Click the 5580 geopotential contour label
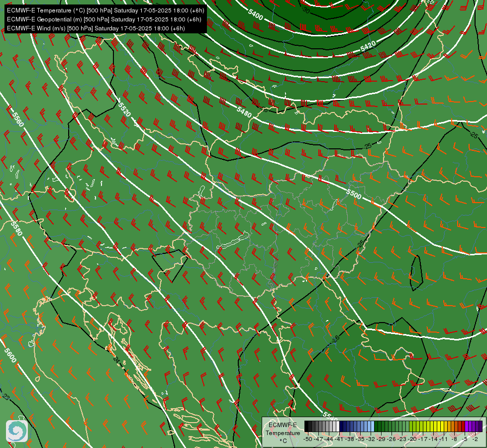The image size is (487, 448). tap(16, 228)
